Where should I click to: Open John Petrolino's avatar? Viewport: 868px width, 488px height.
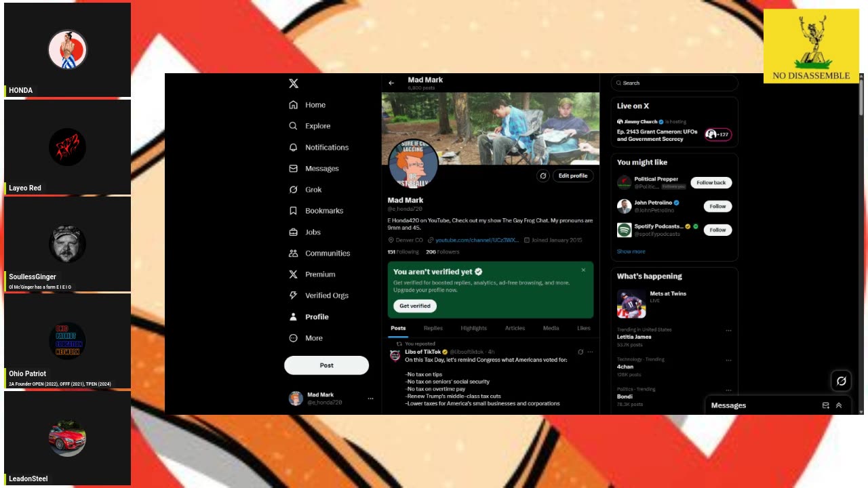tap(624, 206)
